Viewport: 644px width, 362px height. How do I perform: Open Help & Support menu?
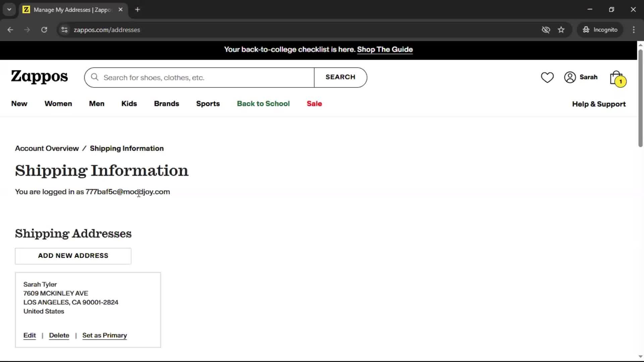(599, 104)
